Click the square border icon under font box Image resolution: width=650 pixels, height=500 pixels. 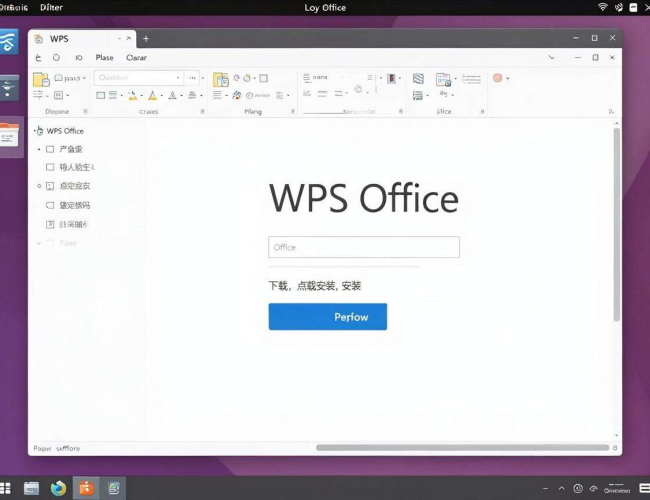click(100, 95)
